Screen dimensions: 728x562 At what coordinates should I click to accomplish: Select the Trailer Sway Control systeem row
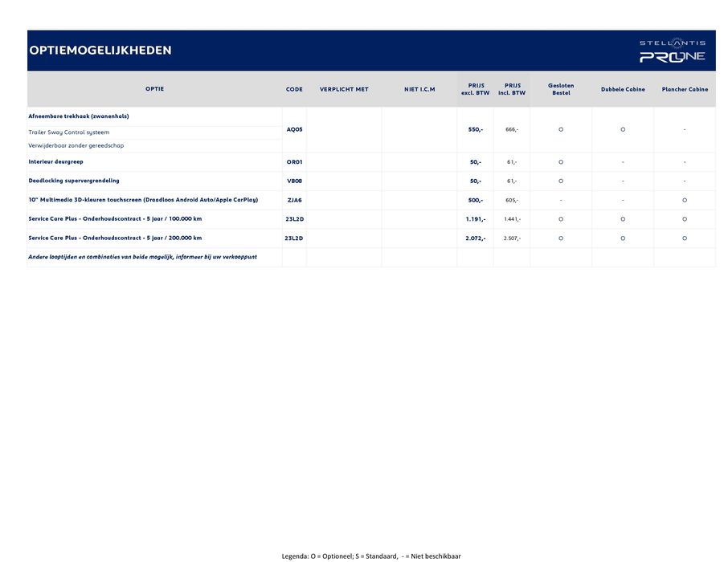pyautogui.click(x=69, y=132)
